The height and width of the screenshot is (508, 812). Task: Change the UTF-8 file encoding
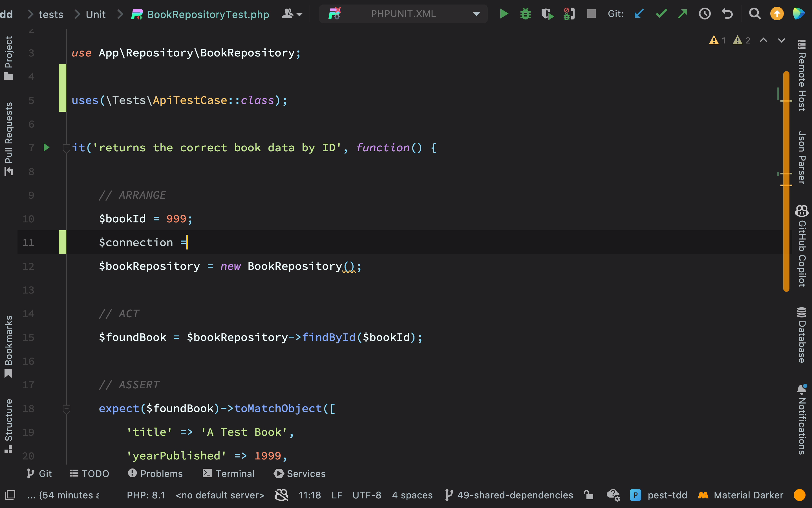coord(367,495)
